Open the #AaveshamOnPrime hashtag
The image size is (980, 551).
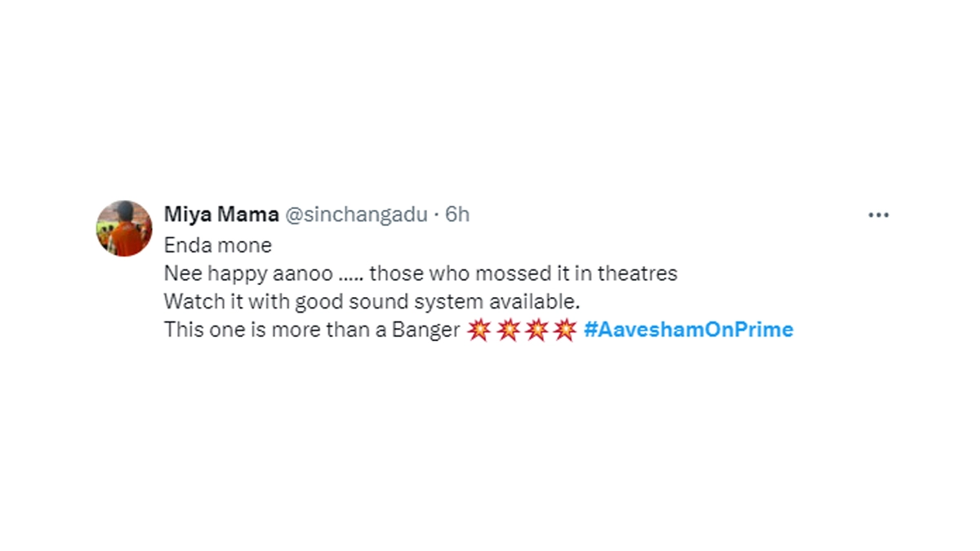click(x=688, y=330)
